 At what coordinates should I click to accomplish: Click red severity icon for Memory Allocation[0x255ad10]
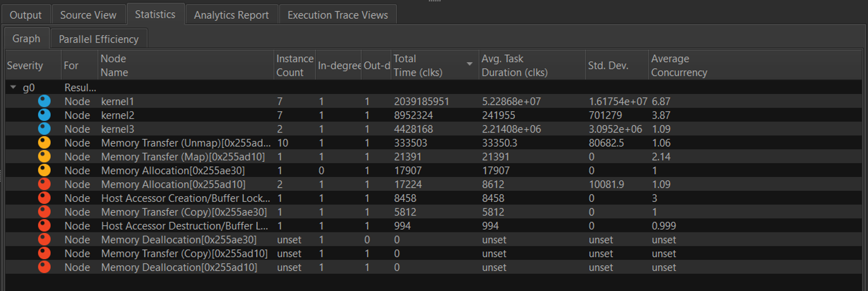[x=44, y=184]
